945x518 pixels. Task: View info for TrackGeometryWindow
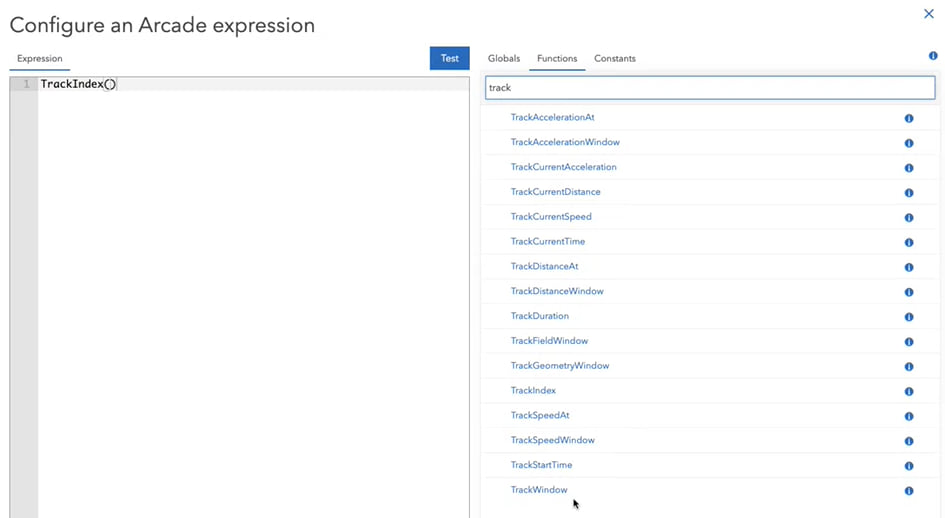(x=909, y=367)
